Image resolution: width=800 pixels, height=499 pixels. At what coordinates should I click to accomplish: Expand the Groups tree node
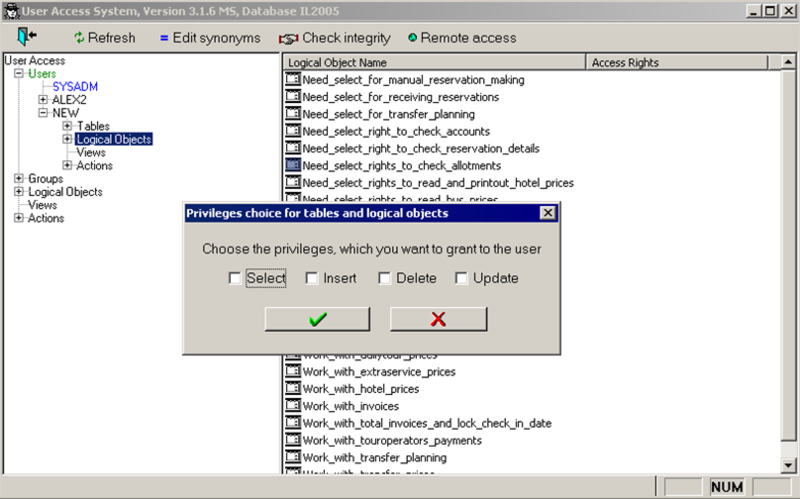(19, 179)
